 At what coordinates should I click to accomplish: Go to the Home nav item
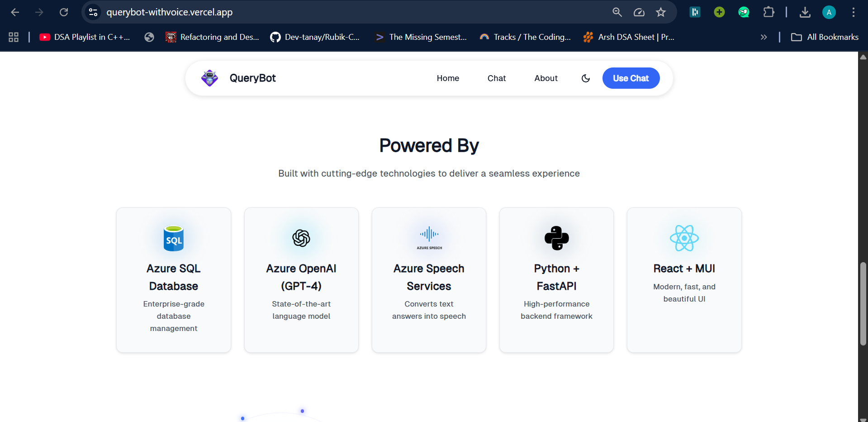coord(448,78)
